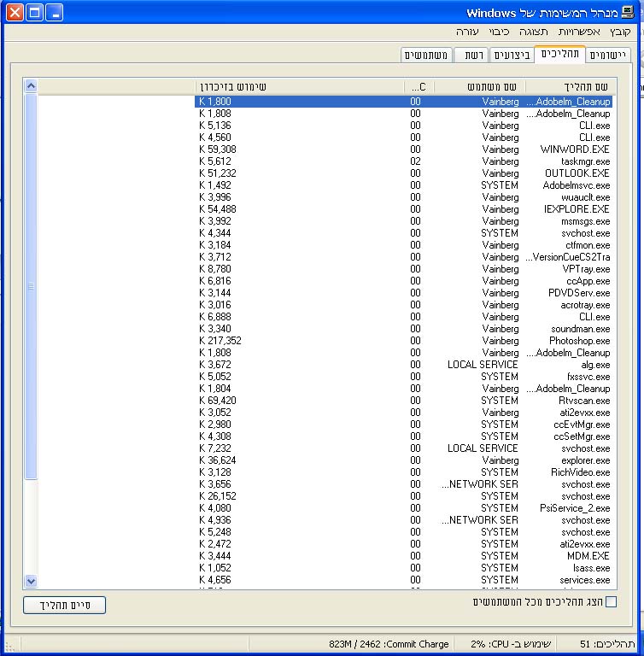Switch to the יישומים (Applications) tab

(607, 55)
